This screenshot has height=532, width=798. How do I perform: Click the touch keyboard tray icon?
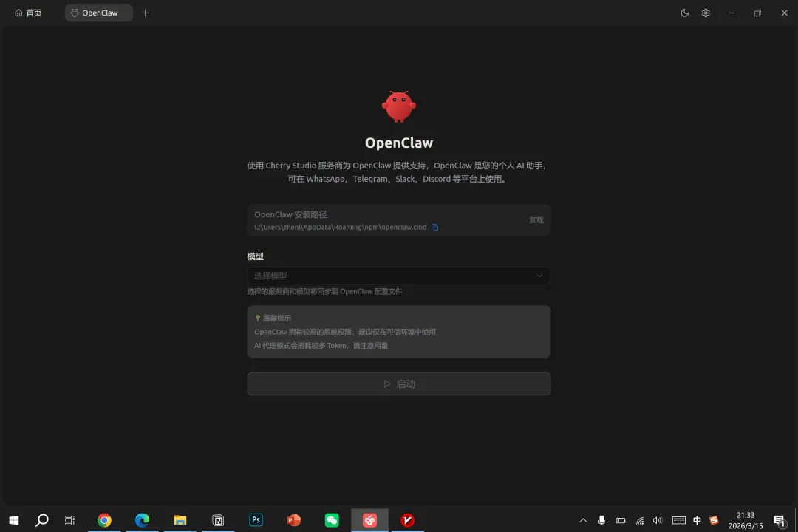[x=678, y=520]
